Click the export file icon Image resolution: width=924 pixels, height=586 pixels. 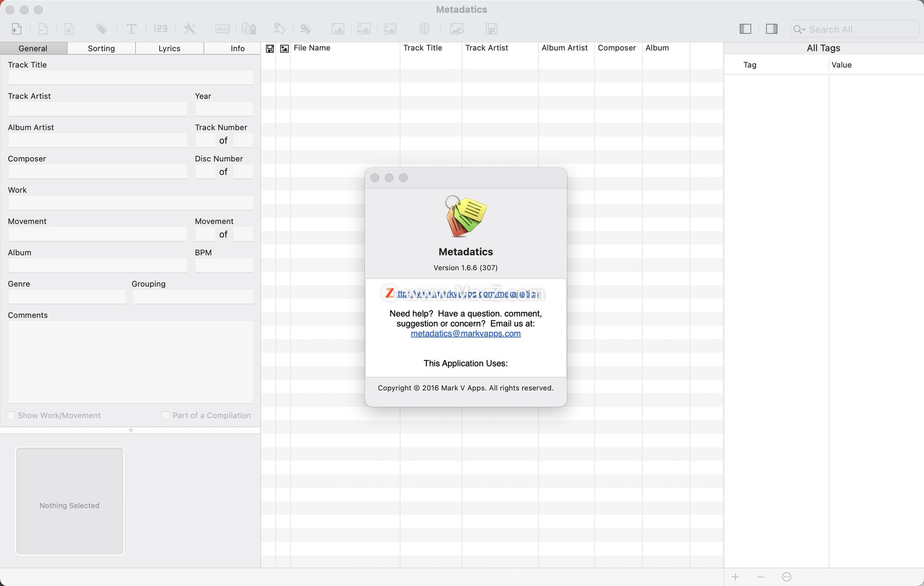click(42, 29)
